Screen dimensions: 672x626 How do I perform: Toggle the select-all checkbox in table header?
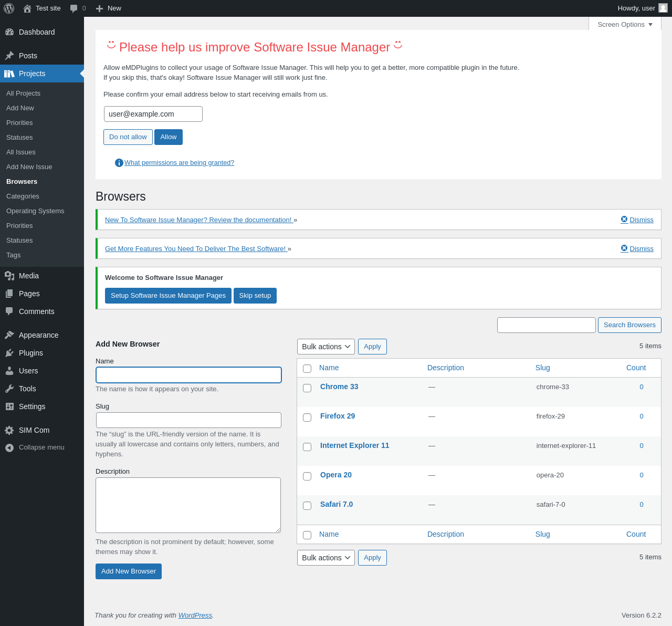[307, 369]
